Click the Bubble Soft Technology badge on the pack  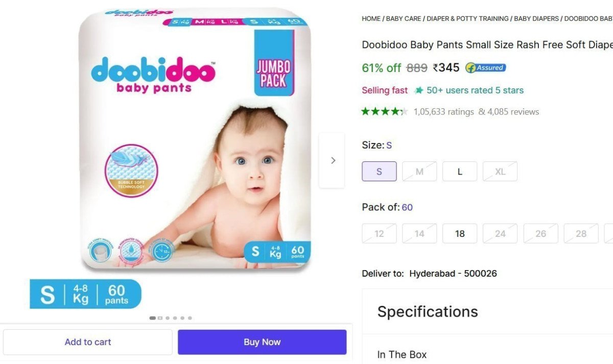click(x=131, y=170)
